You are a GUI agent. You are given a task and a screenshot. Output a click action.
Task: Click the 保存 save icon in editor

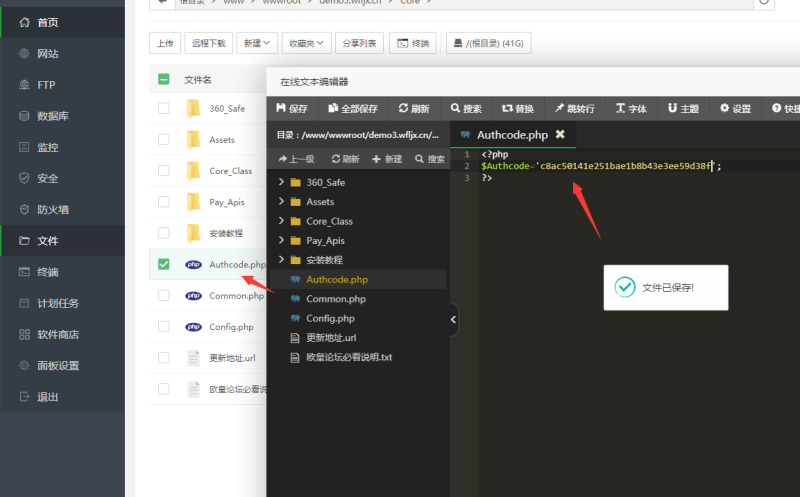click(x=281, y=108)
